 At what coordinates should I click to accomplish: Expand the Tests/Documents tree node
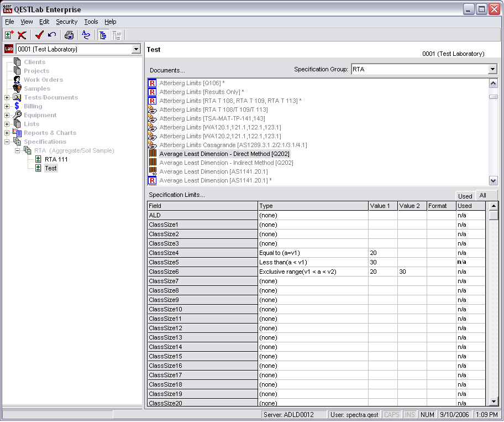click(x=7, y=98)
